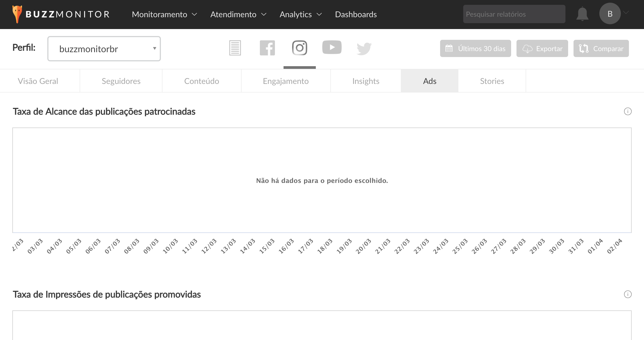Switch to the Stories tab

(492, 81)
